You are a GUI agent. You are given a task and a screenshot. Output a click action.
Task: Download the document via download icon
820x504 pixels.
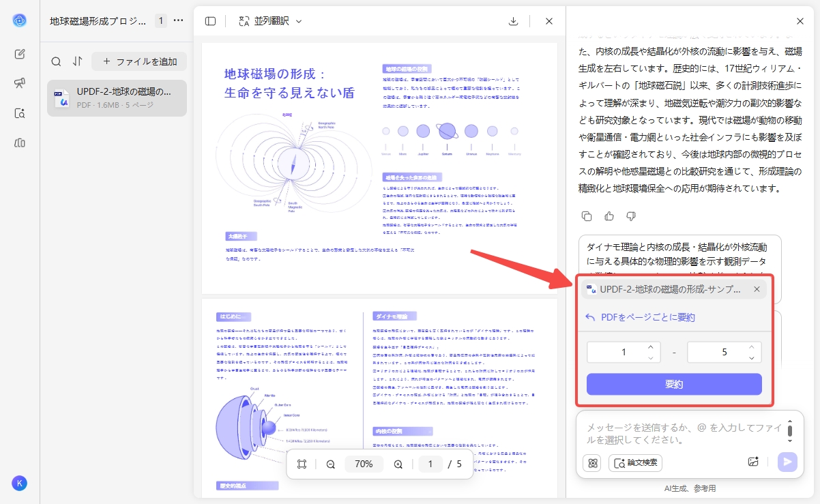(514, 21)
